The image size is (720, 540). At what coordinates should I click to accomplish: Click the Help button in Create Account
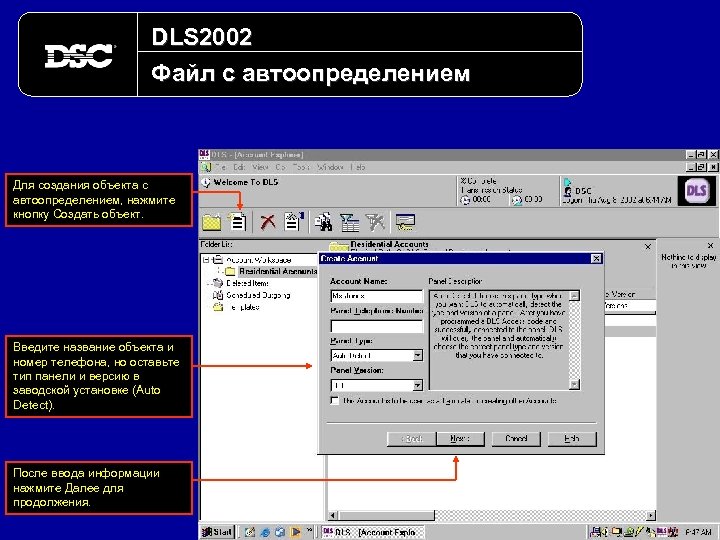(x=572, y=439)
